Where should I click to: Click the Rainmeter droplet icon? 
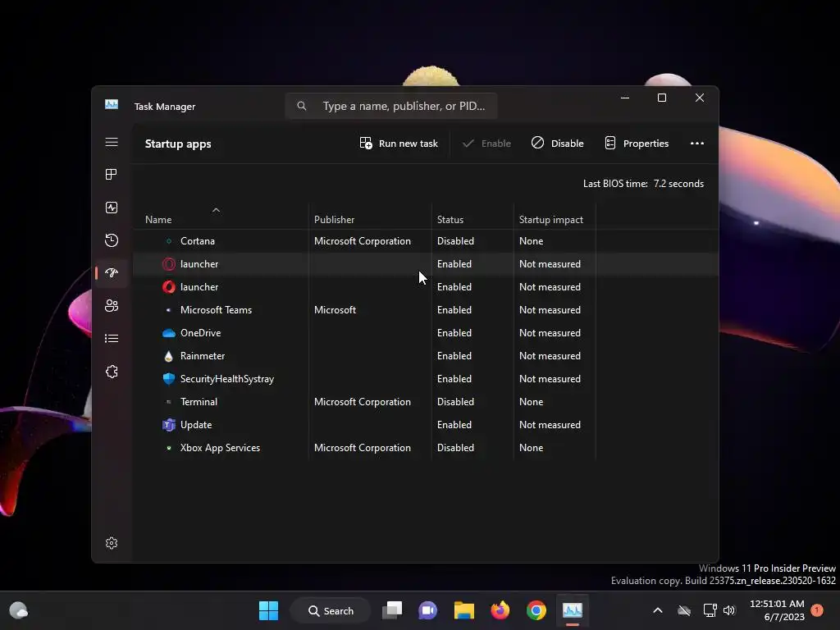pyautogui.click(x=169, y=356)
